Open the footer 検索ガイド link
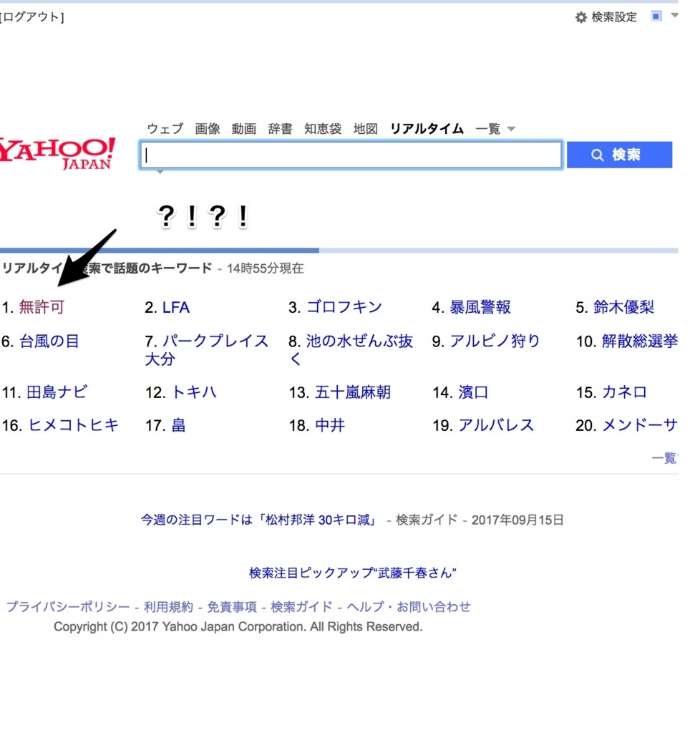 [x=302, y=607]
